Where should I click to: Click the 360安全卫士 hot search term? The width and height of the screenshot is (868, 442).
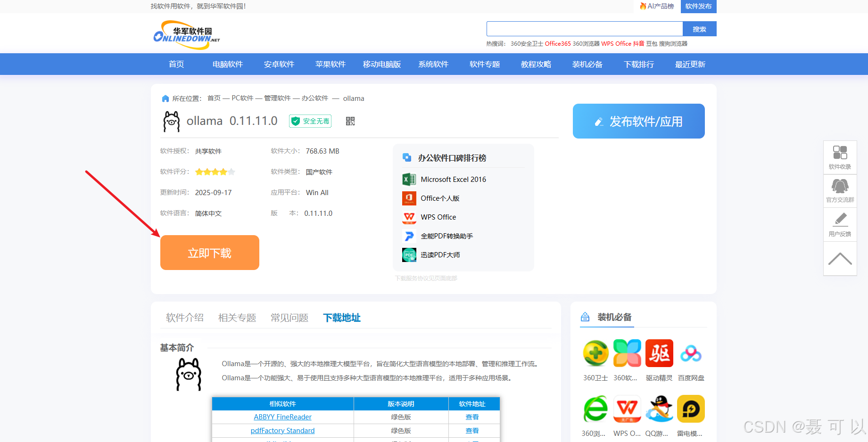527,43
